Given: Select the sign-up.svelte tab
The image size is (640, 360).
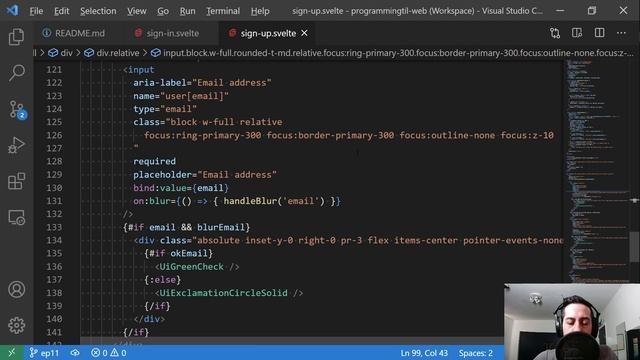Looking at the screenshot, I should [268, 33].
